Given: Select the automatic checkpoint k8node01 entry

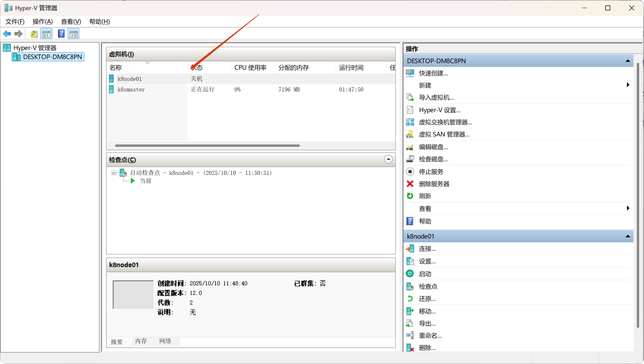Looking at the screenshot, I should click(x=201, y=173).
